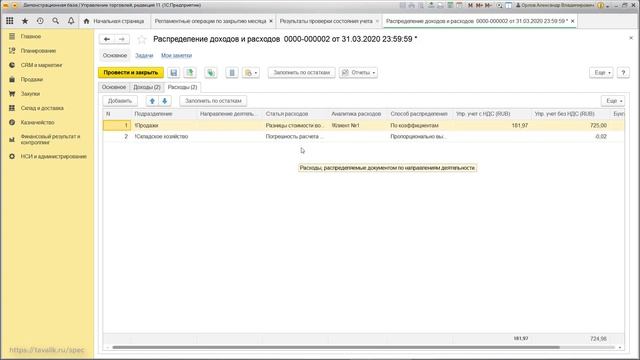
Task: Click table Заполнить по остаткам button
Action: click(x=213, y=101)
